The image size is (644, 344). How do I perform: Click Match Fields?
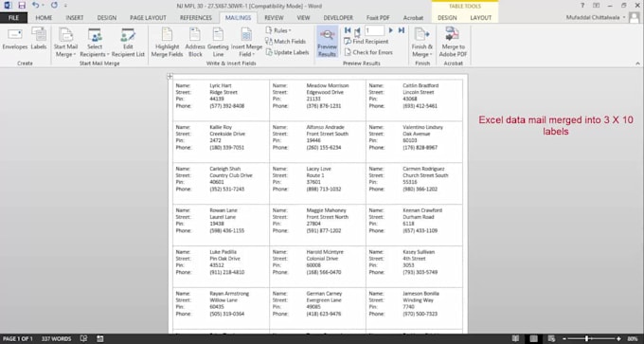[x=285, y=42]
